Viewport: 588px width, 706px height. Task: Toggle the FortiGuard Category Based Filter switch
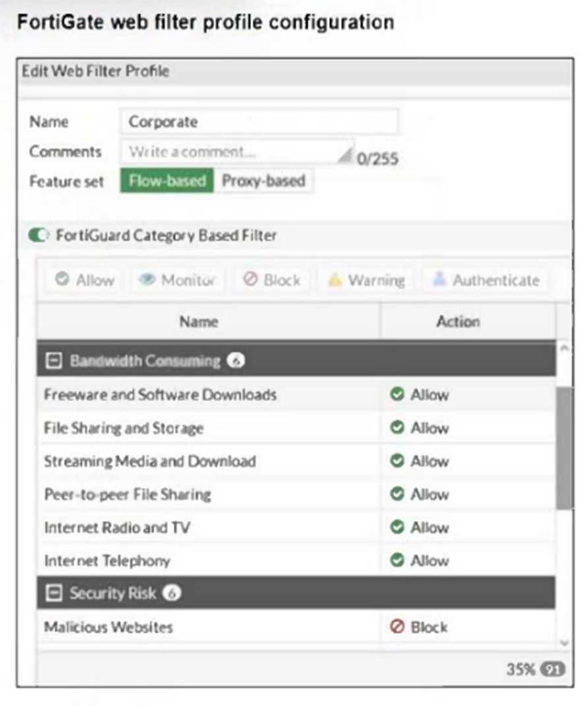[x=39, y=235]
